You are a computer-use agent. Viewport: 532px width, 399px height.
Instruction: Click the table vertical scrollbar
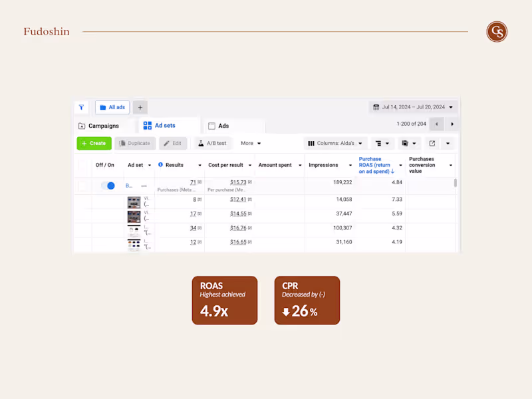(x=456, y=183)
